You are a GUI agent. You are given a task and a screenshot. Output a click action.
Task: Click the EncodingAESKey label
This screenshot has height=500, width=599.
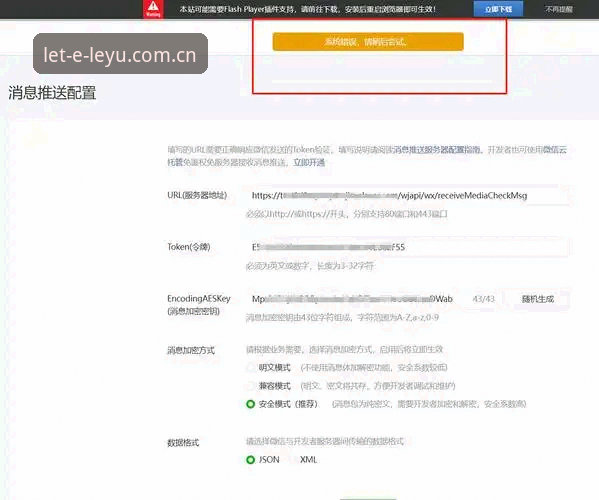point(199,304)
